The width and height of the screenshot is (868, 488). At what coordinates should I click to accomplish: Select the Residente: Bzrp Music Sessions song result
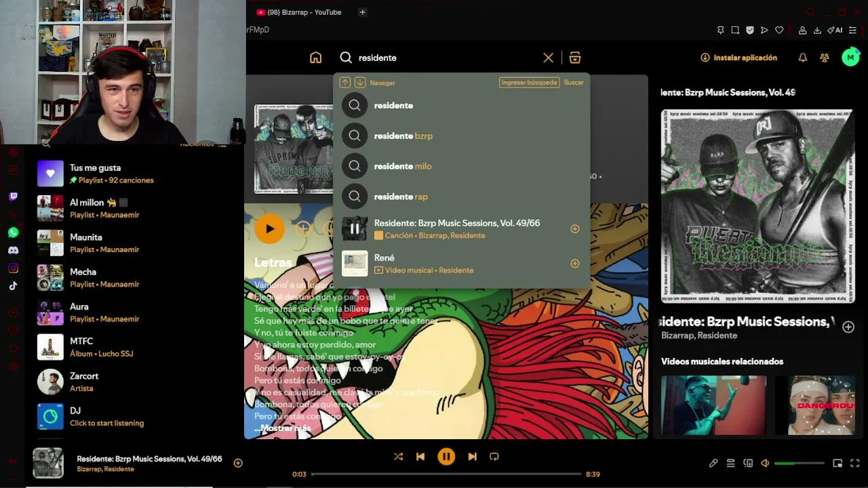(x=462, y=229)
